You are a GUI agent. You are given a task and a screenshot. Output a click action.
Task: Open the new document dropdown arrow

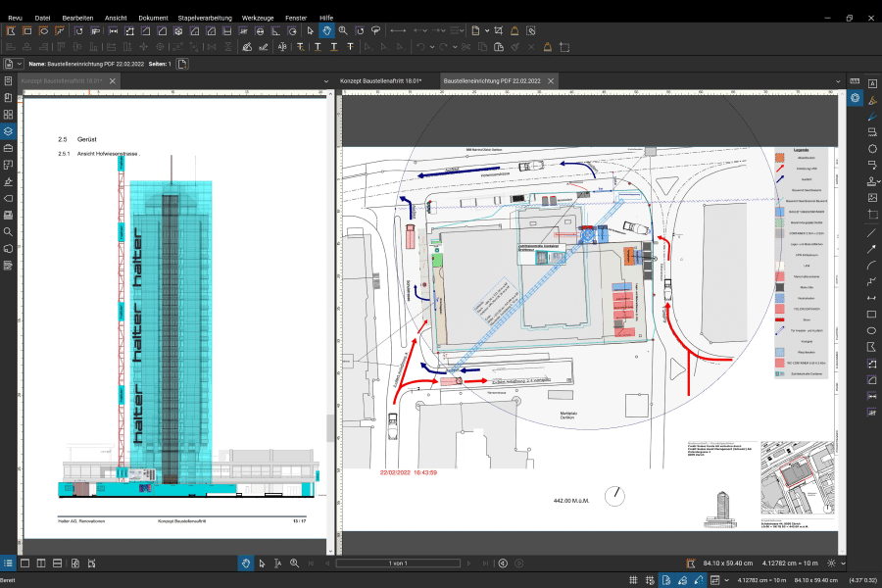click(x=487, y=31)
